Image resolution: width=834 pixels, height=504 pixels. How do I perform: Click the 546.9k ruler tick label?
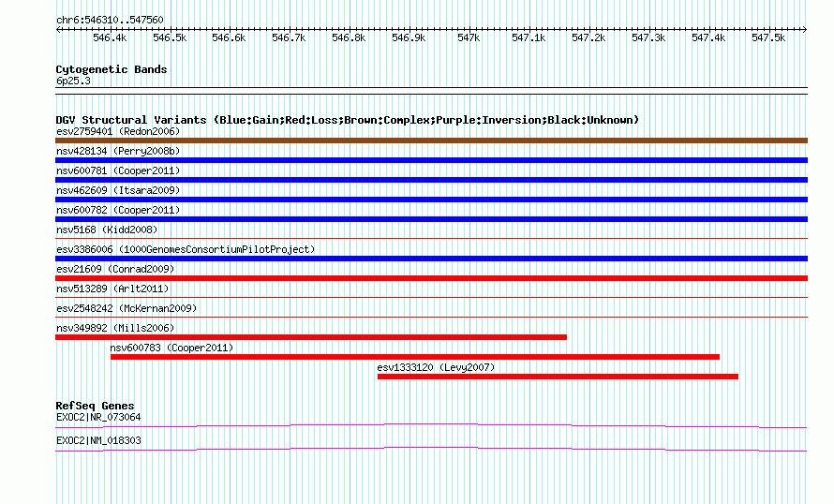[409, 37]
